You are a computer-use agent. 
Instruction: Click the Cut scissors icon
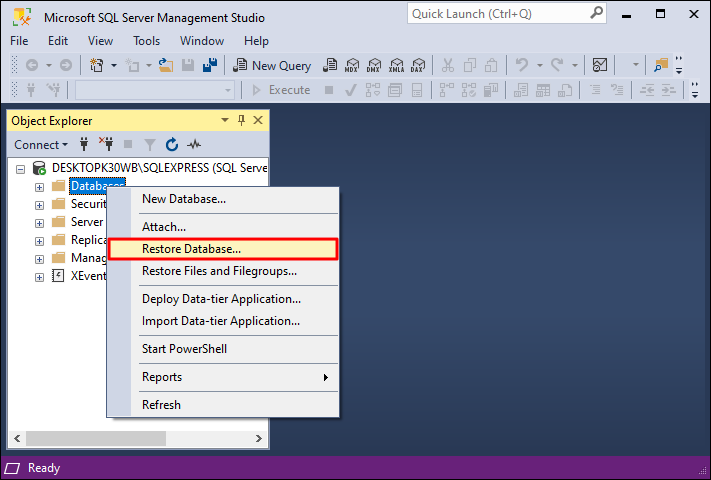[x=448, y=66]
